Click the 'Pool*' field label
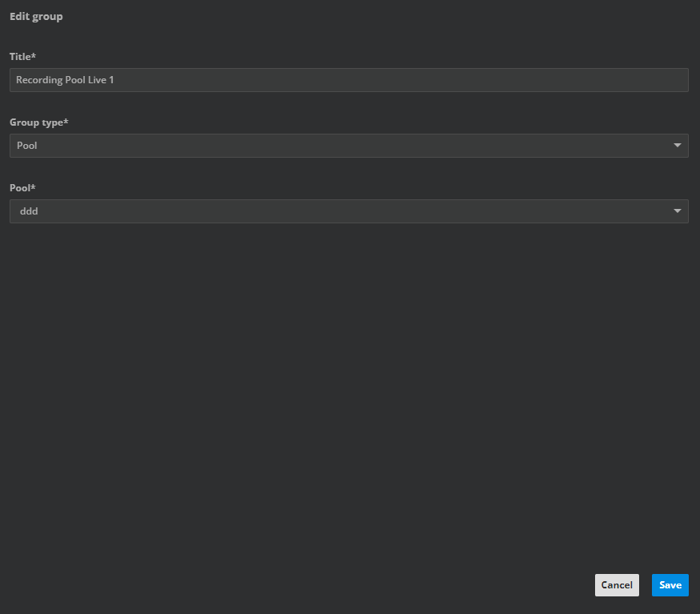 click(x=22, y=188)
